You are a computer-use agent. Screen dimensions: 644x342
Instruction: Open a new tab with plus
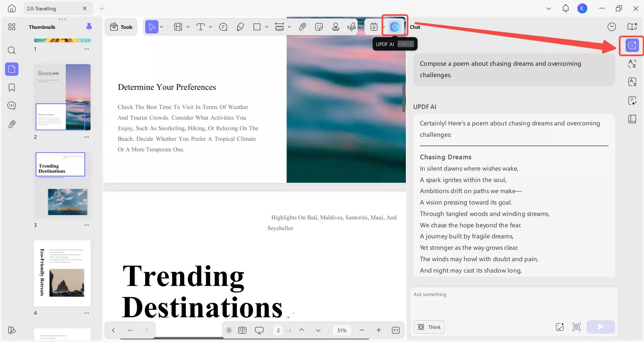click(102, 8)
